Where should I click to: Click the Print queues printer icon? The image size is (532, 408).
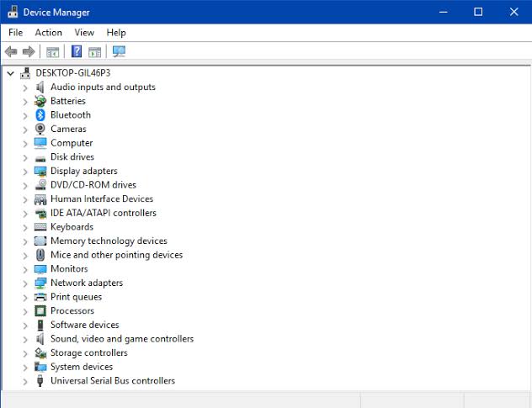tap(40, 297)
